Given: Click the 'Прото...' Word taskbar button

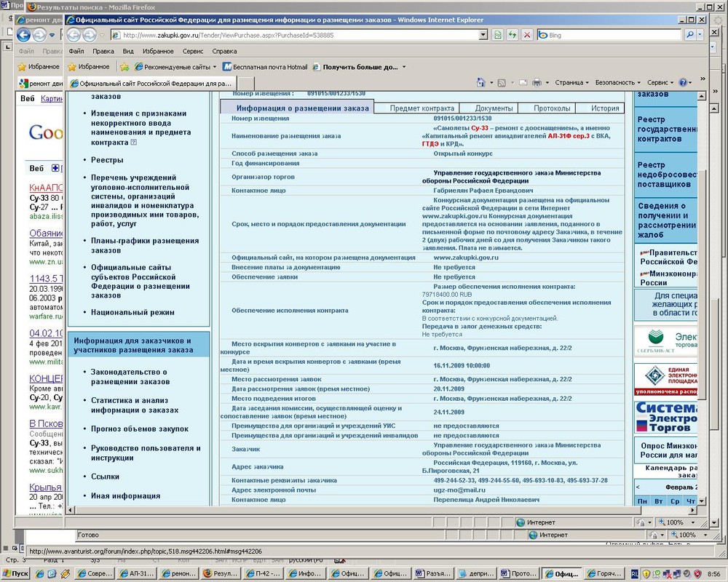Looking at the screenshot, I should click(x=519, y=574).
